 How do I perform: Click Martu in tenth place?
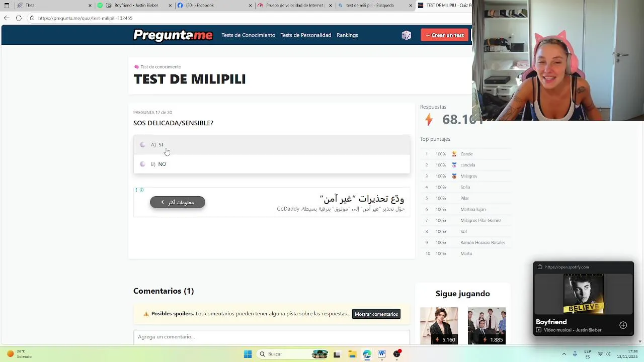tap(466, 253)
